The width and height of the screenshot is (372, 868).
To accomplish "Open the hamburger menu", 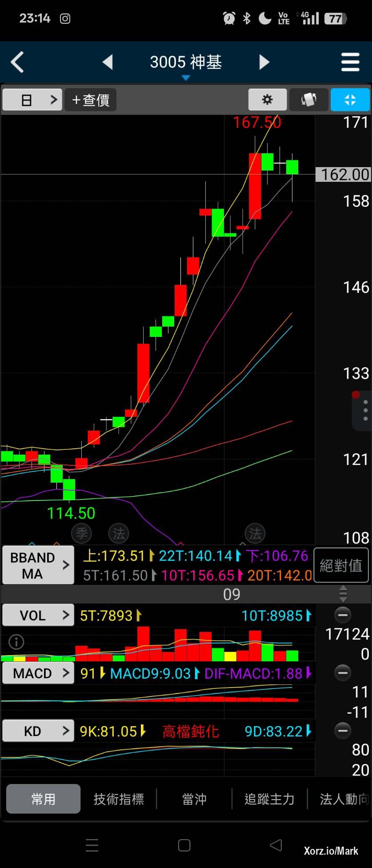I will (350, 62).
